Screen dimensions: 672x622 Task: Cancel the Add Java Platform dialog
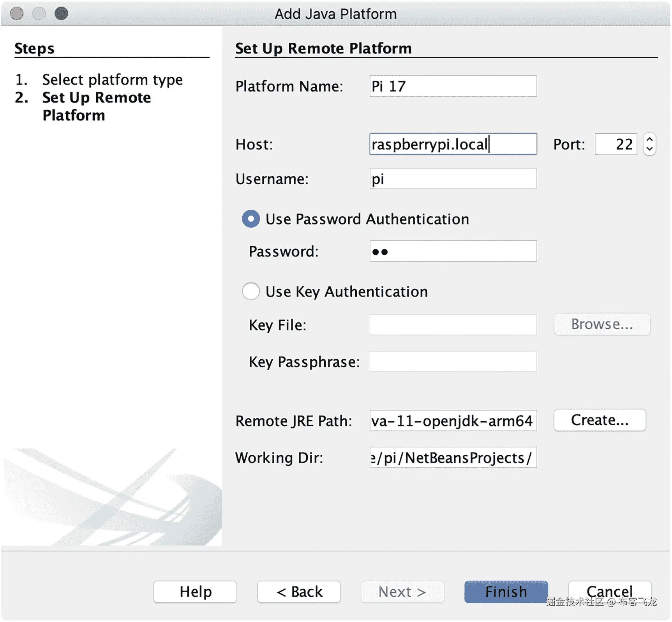coord(609,591)
